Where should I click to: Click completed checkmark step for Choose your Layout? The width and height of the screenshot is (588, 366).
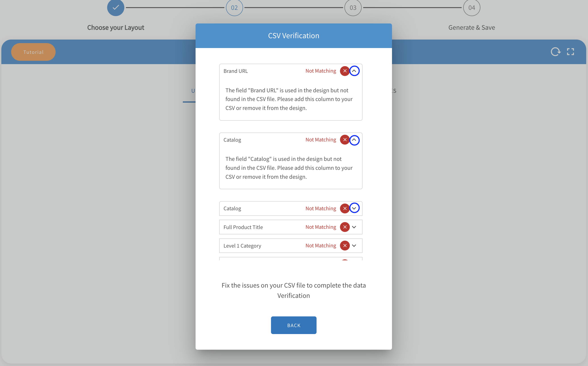click(x=116, y=8)
